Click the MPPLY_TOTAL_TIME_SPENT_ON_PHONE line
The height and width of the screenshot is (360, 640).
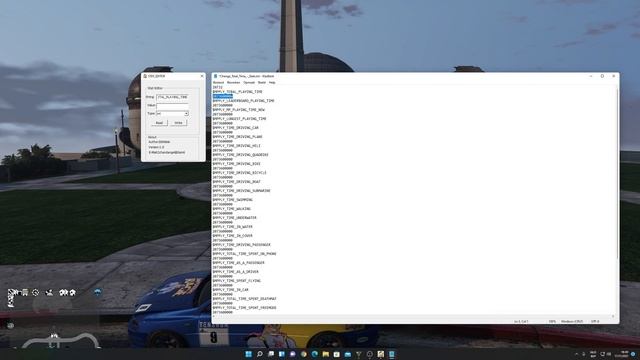pos(244,254)
